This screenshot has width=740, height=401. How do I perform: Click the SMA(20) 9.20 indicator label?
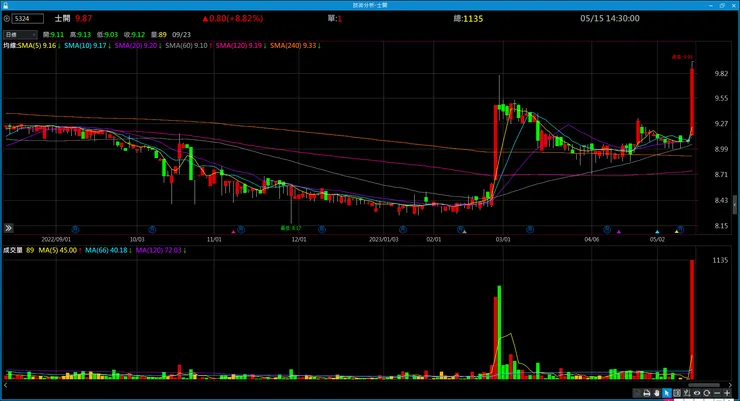138,46
